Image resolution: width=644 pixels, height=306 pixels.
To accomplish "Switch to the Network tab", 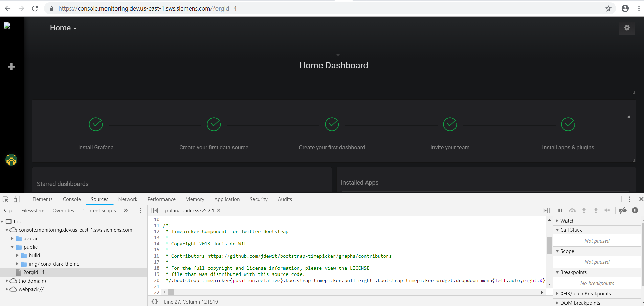I will 128,199.
